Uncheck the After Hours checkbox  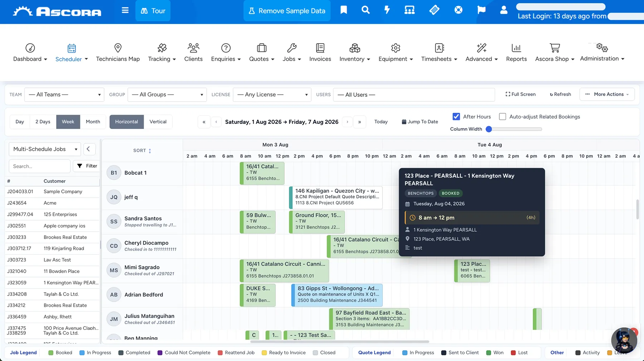coord(456,116)
